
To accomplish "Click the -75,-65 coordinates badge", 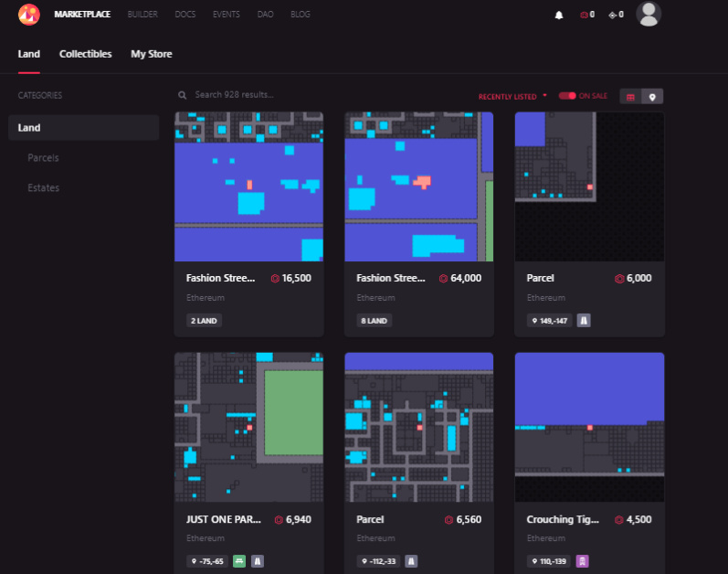I will pos(207,561).
